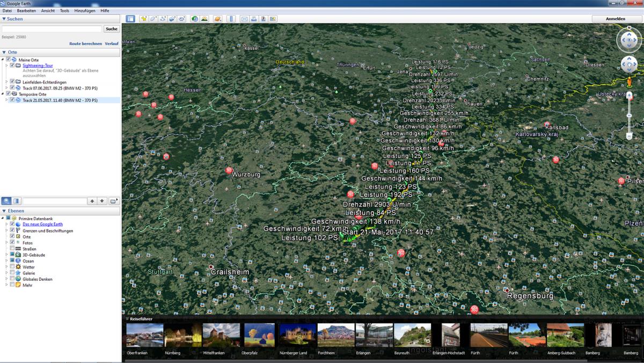This screenshot has height=363, width=644.
Task: Open the Ansicht menu
Action: point(48,11)
